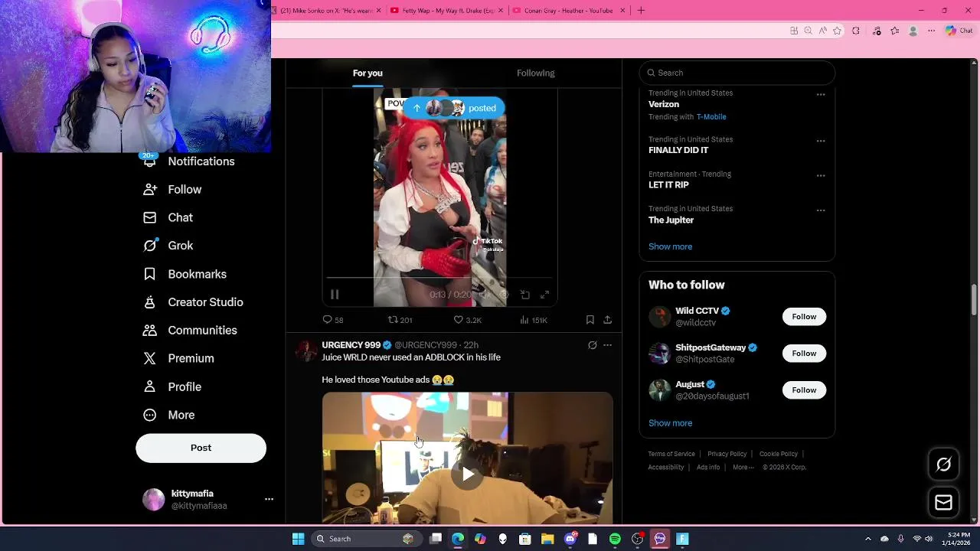Go to Profile in sidebar
Screen dimensions: 980x551
(172, 386)
